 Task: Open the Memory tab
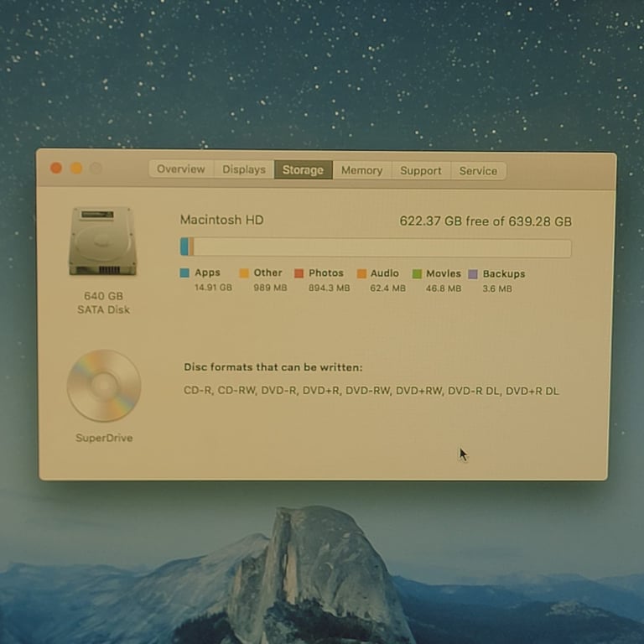[x=362, y=170]
